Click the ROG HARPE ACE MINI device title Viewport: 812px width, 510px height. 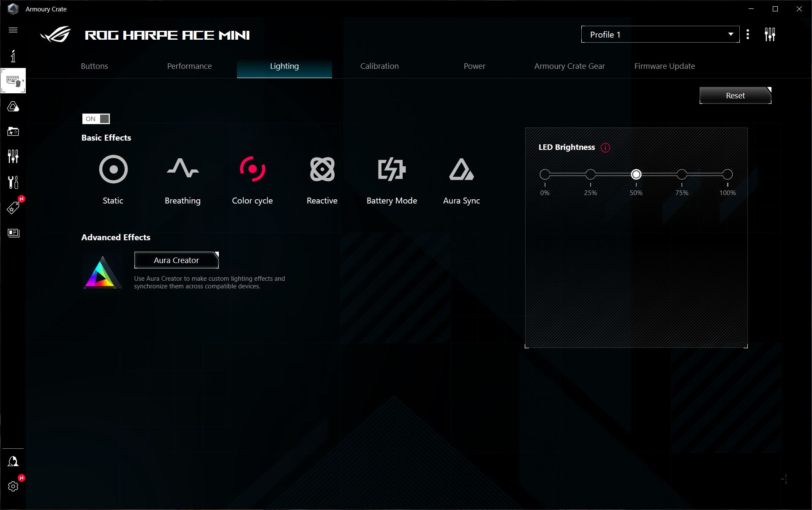[x=167, y=35]
